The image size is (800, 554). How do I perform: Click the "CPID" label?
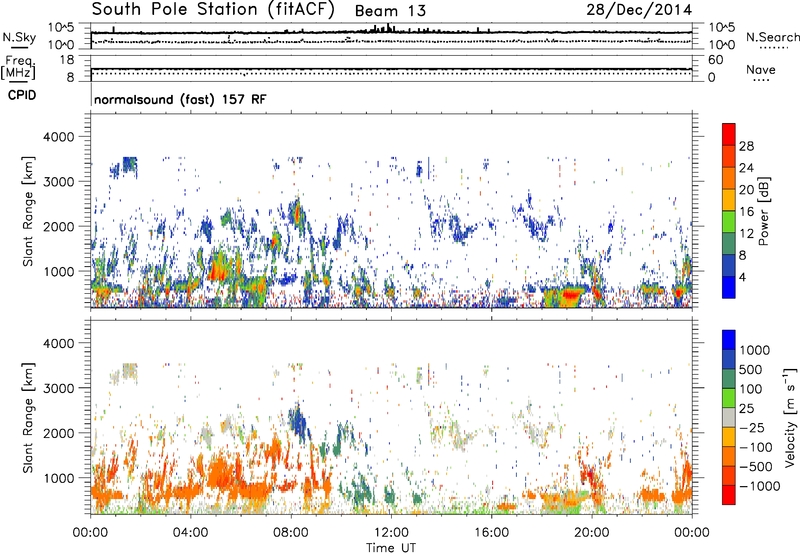pos(21,95)
